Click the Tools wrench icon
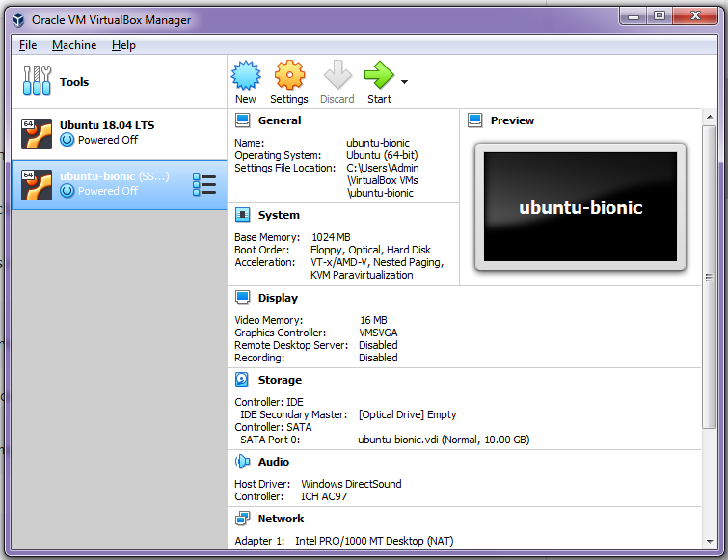The image size is (728, 560). coord(37,82)
